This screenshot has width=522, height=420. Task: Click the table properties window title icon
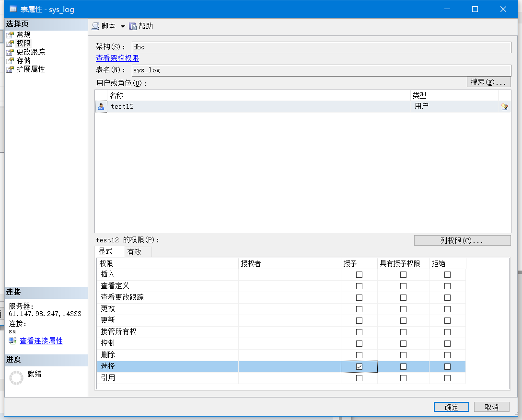pos(13,9)
